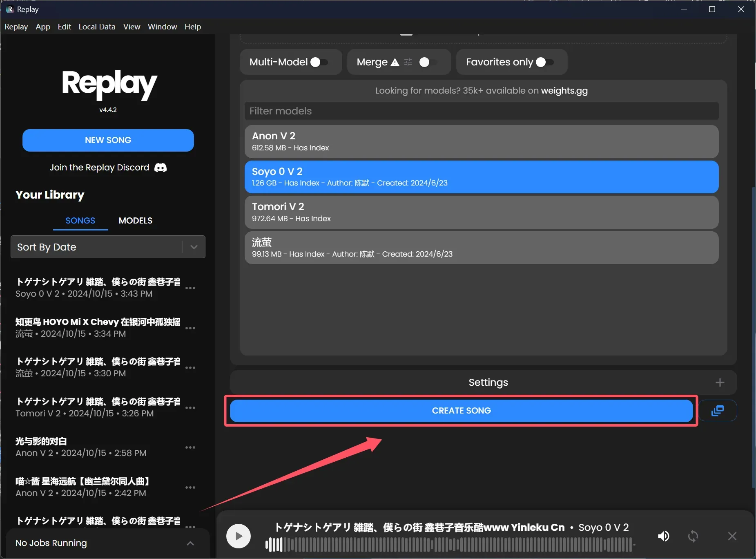756x559 pixels.
Task: Click in the Filter models field
Action: click(481, 111)
